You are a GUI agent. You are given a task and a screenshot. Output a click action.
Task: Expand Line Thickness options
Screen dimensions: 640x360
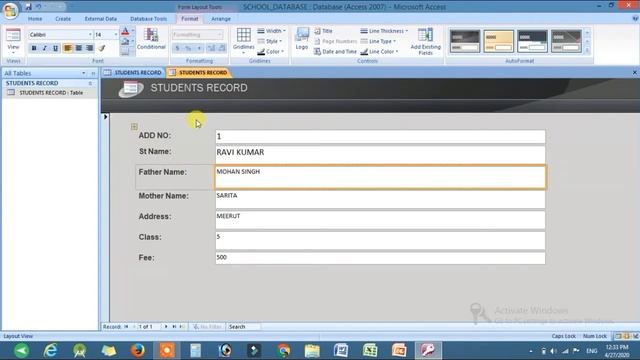384,31
